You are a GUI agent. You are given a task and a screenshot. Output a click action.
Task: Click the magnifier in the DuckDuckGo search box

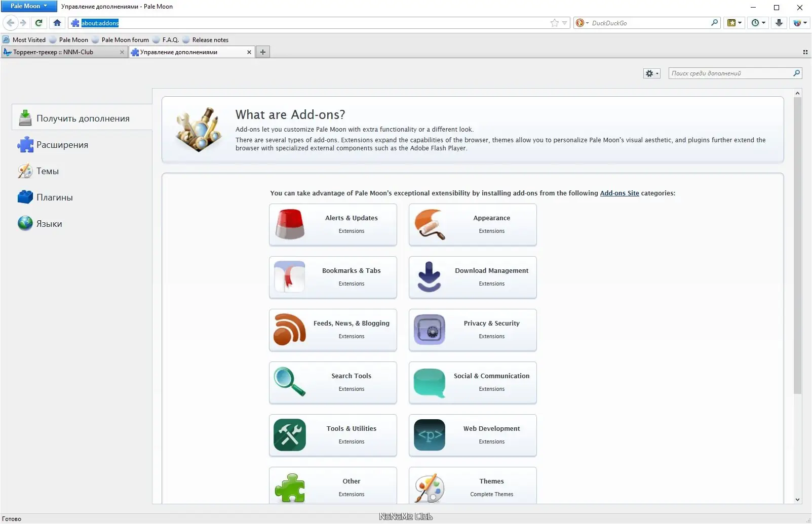coord(715,23)
